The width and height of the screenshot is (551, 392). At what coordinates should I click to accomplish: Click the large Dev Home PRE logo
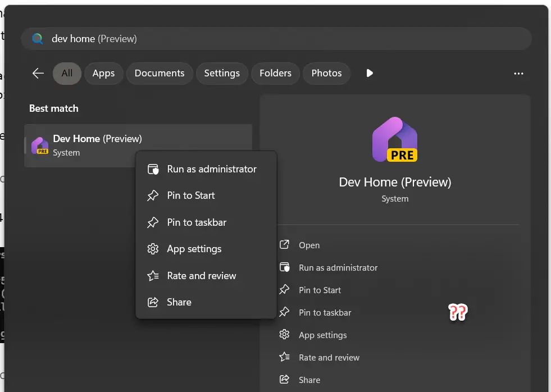[395, 139]
